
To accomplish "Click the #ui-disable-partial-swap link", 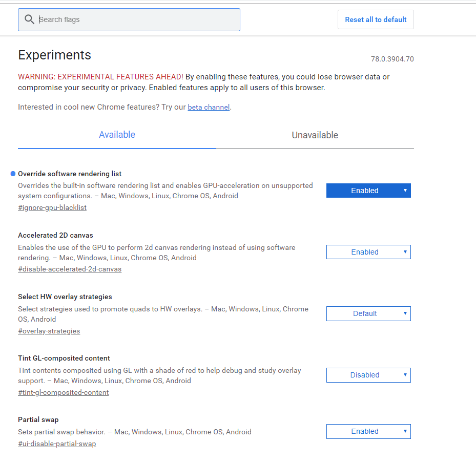I will point(57,444).
